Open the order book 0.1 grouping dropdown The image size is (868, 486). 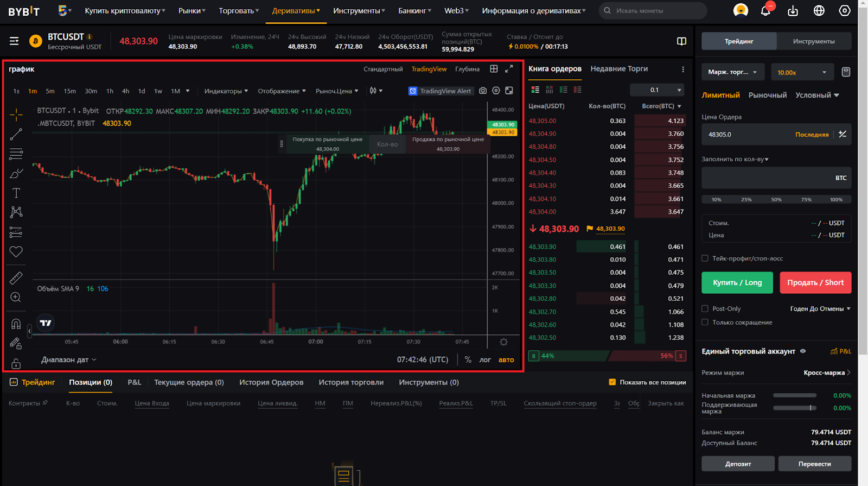tap(657, 90)
